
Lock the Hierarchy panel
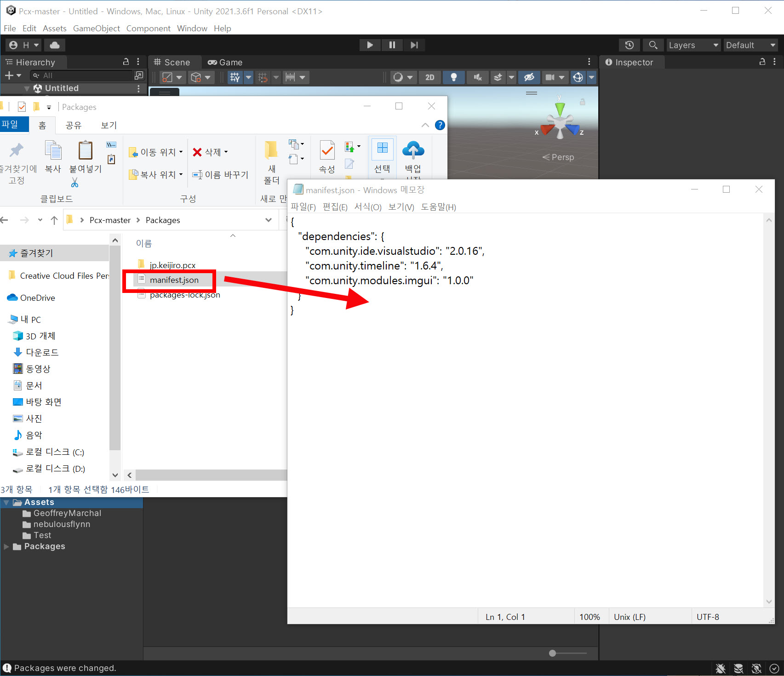coord(126,62)
